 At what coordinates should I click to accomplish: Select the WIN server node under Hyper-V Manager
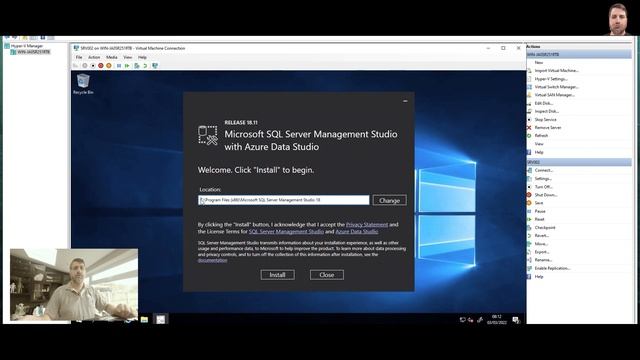(31, 52)
